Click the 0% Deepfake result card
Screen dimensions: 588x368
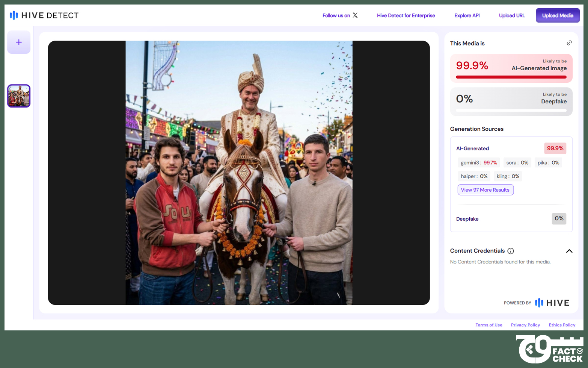click(x=511, y=101)
